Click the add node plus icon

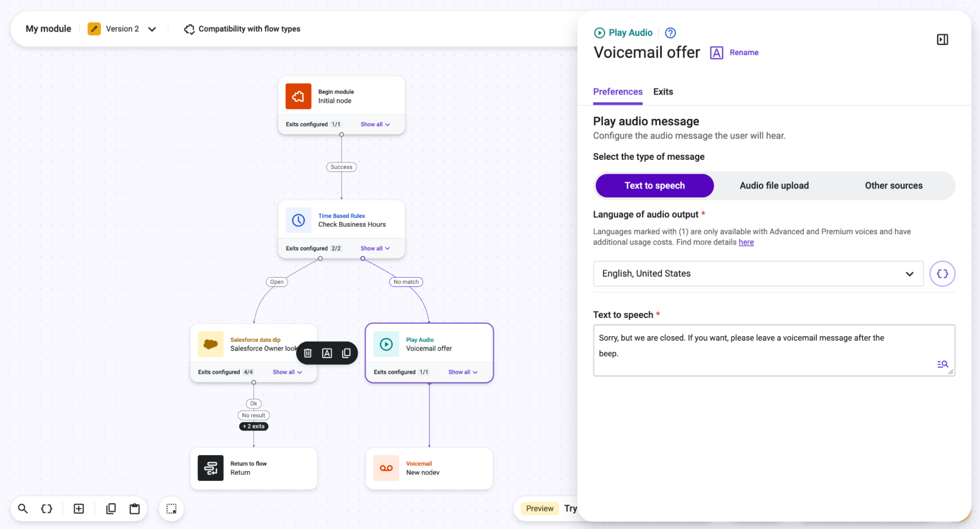pyautogui.click(x=78, y=508)
